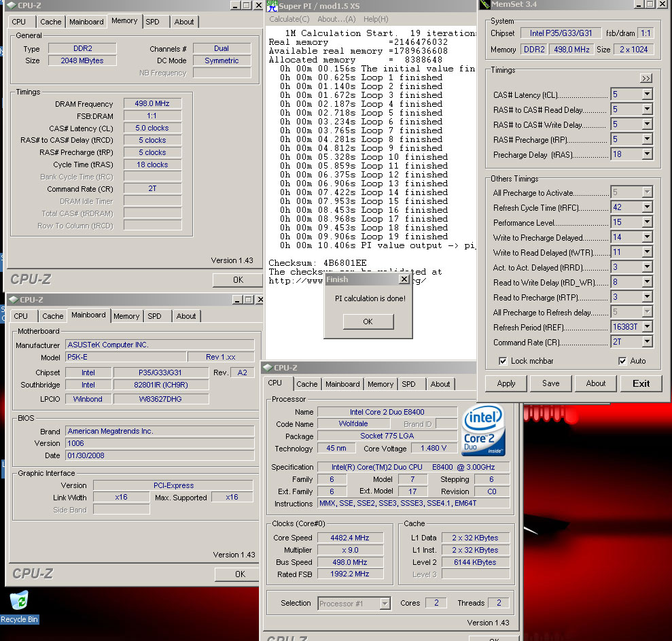Open Refresh Period (tREF) dropdown
Screen dimensions: 672x641
(647, 327)
